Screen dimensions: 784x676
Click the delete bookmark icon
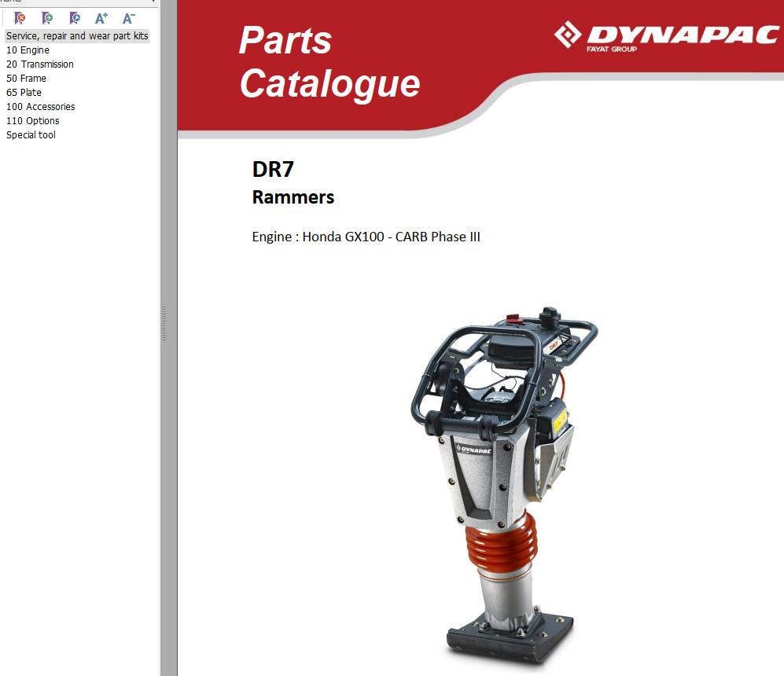(20, 18)
